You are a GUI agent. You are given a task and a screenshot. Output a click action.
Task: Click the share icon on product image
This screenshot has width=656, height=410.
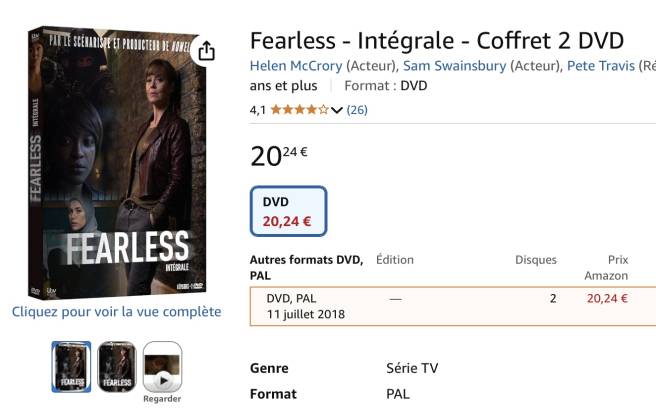point(206,50)
